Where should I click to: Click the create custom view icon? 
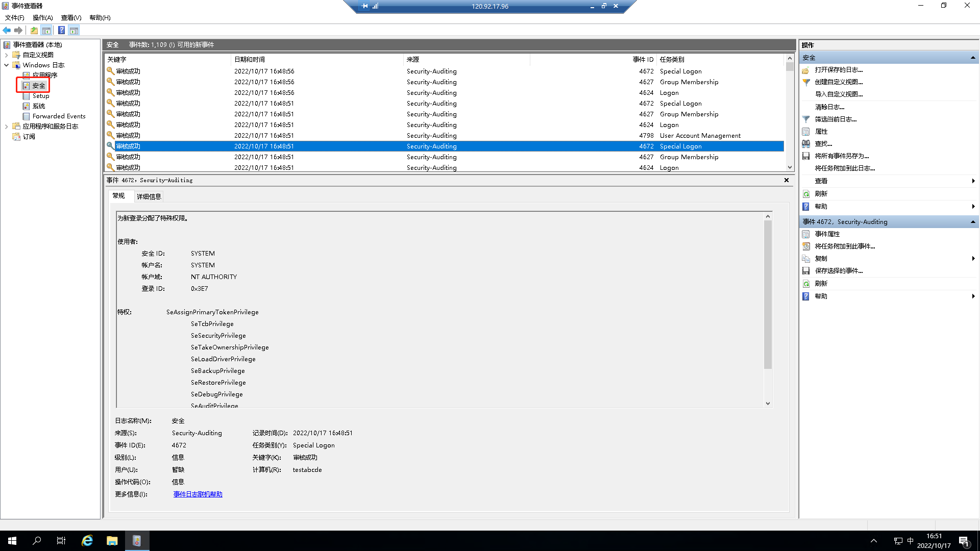tap(806, 82)
